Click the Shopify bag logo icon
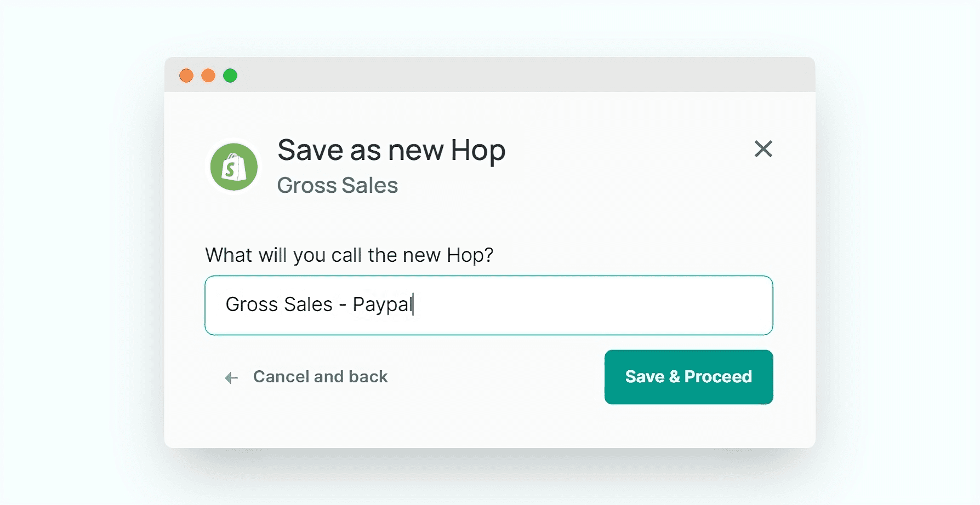 pyautogui.click(x=234, y=167)
